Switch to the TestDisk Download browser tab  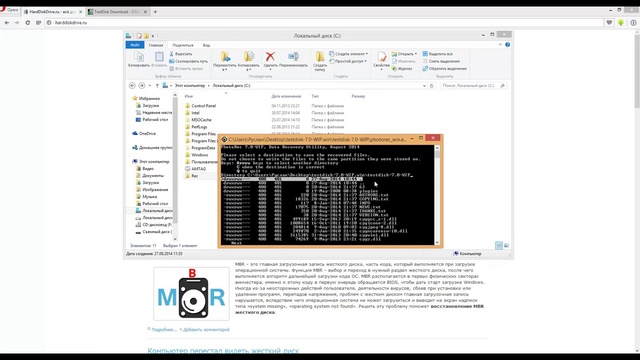118,12
